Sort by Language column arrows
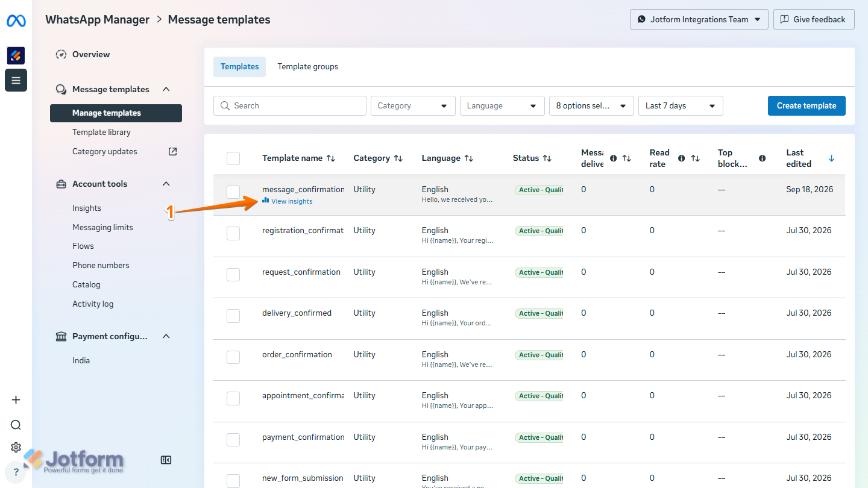868x488 pixels. 469,158
